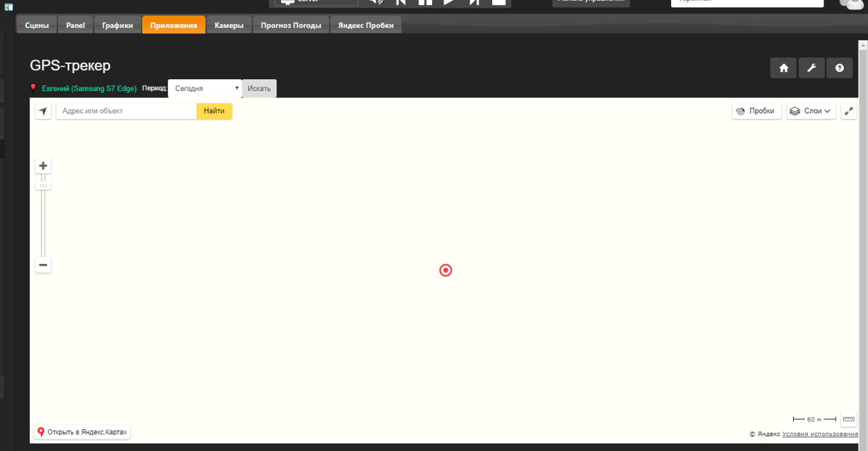Open settings with the wrench icon
Screen dimensions: 868x451
811,68
